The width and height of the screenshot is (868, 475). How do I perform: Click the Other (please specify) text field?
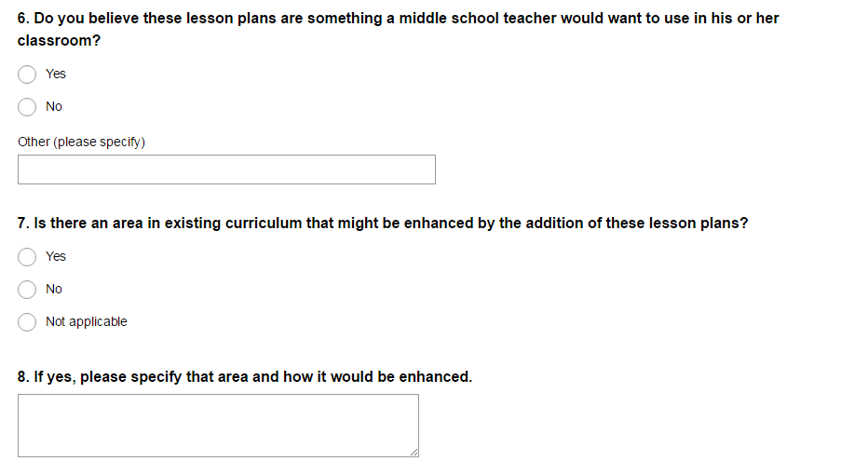coord(226,170)
